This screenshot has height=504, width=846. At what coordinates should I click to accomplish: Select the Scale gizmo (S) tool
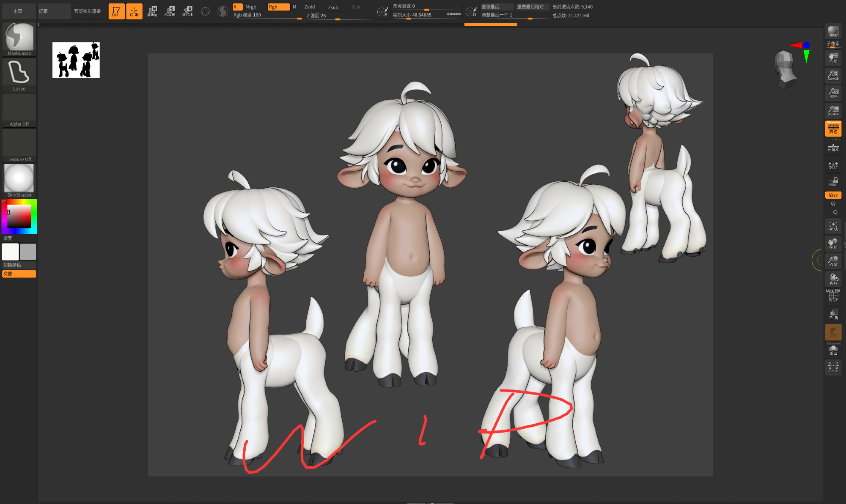coord(170,11)
